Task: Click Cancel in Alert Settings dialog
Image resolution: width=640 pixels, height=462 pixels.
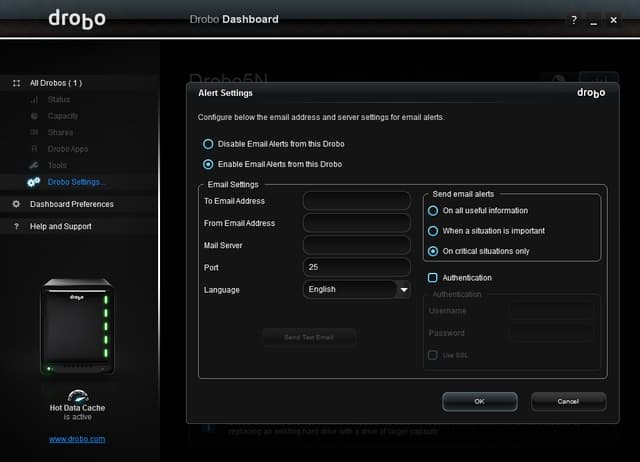Action: [x=569, y=402]
